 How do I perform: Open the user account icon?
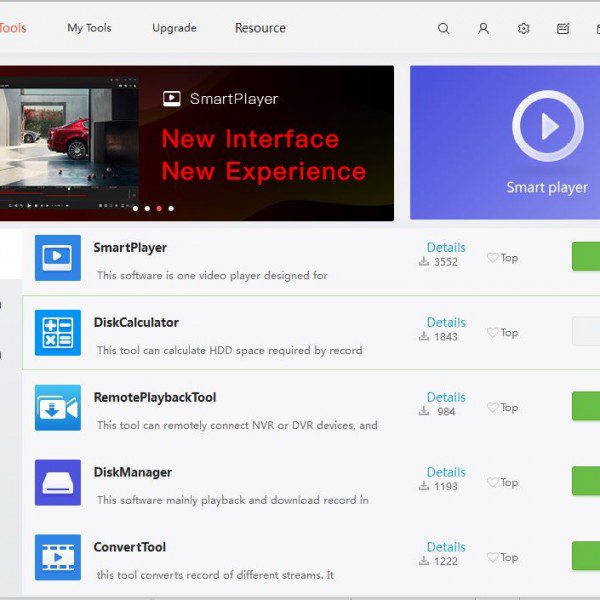(483, 29)
